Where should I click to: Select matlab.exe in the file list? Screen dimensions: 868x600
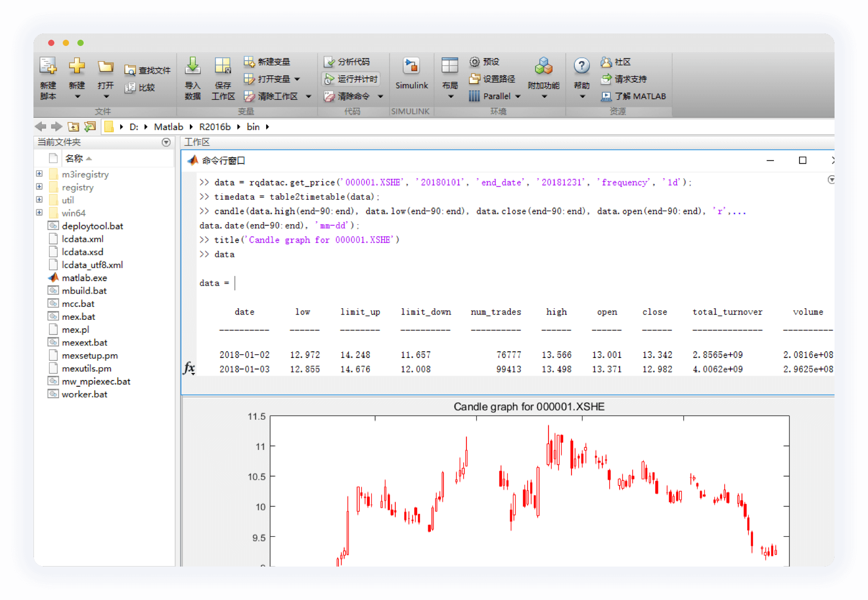point(84,278)
